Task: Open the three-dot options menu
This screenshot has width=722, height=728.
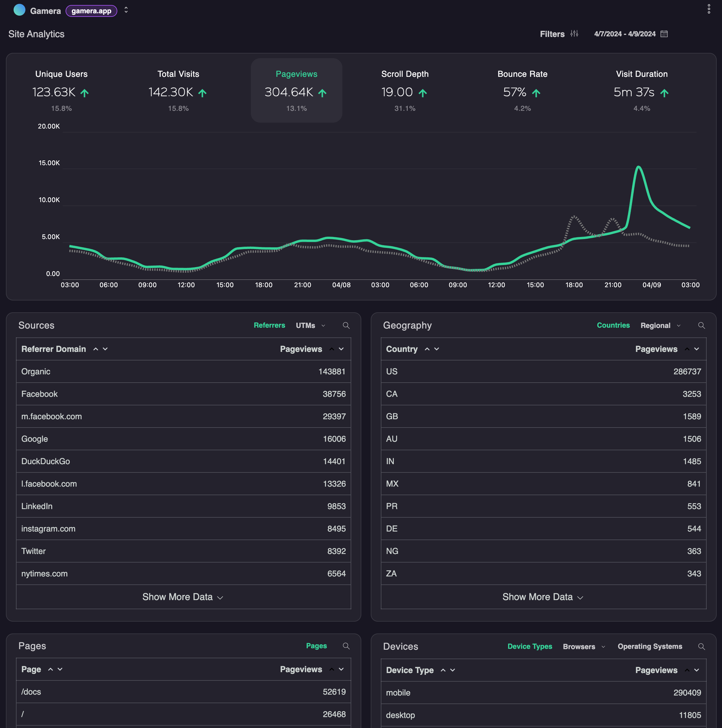Action: 708,9
